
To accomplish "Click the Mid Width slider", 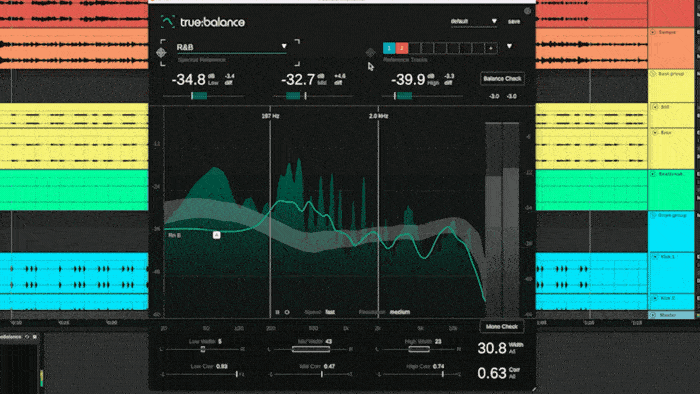I will (311, 349).
